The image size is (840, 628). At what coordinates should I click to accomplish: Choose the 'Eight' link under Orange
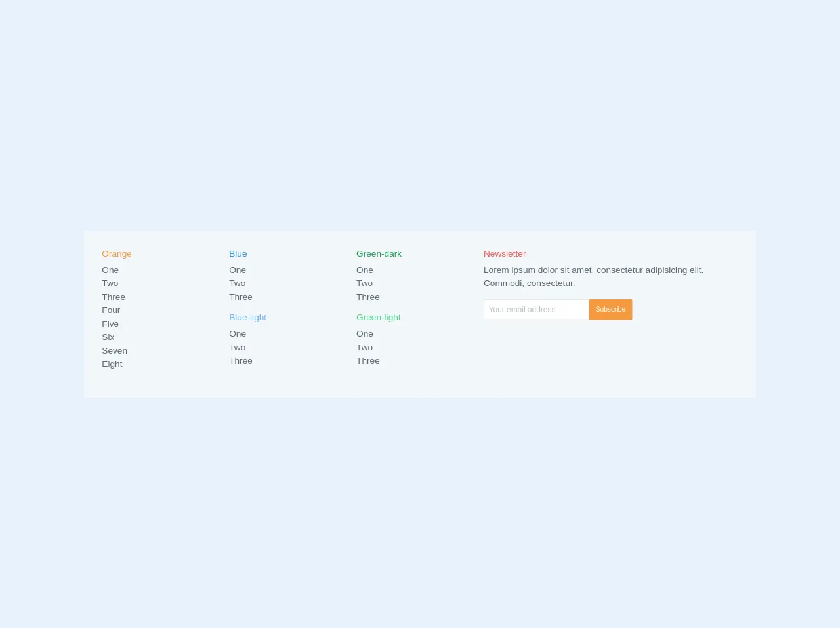click(x=112, y=364)
